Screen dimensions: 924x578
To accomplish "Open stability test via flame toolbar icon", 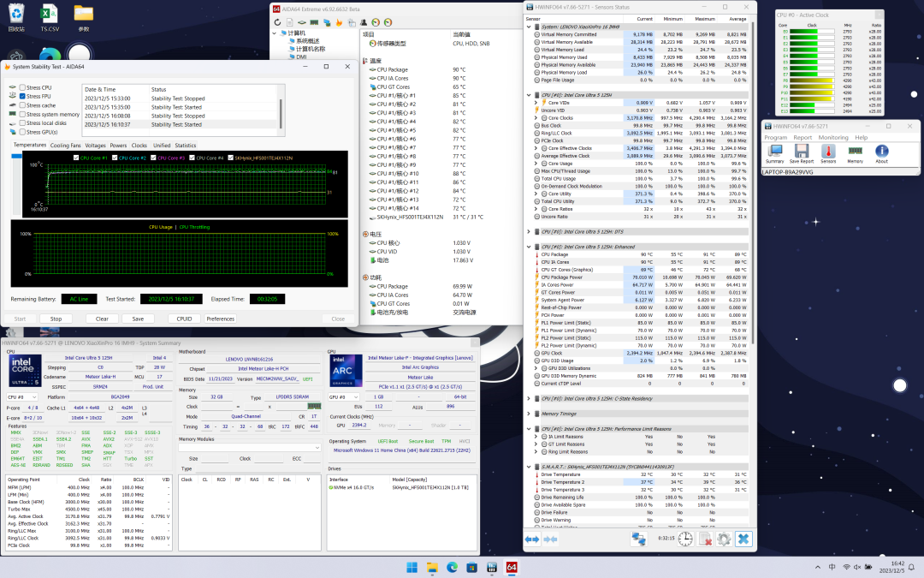I will coord(339,22).
